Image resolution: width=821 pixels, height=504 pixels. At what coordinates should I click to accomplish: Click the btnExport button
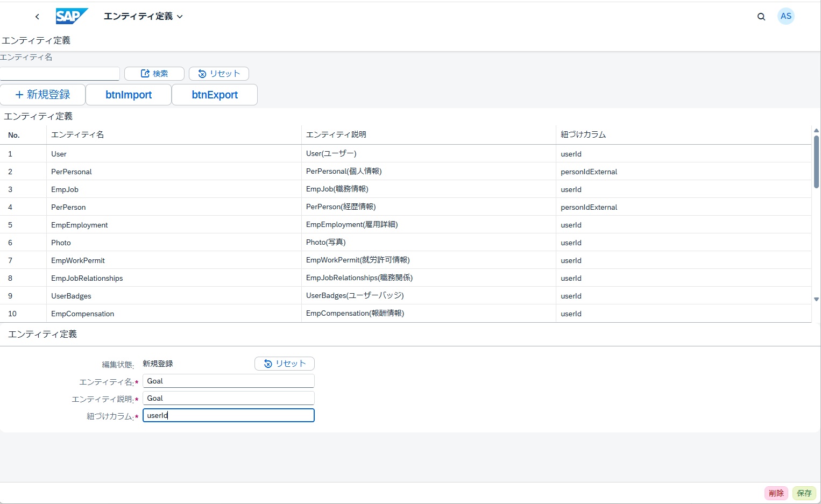[215, 95]
